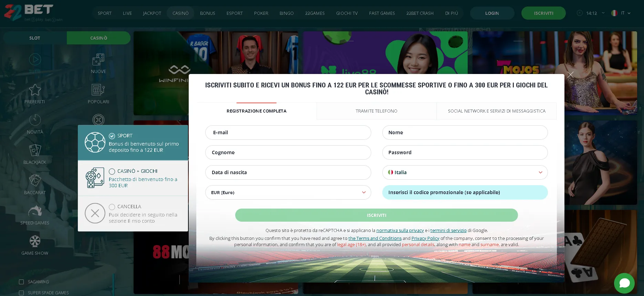Open the Nuove dice icon category

coord(98,60)
